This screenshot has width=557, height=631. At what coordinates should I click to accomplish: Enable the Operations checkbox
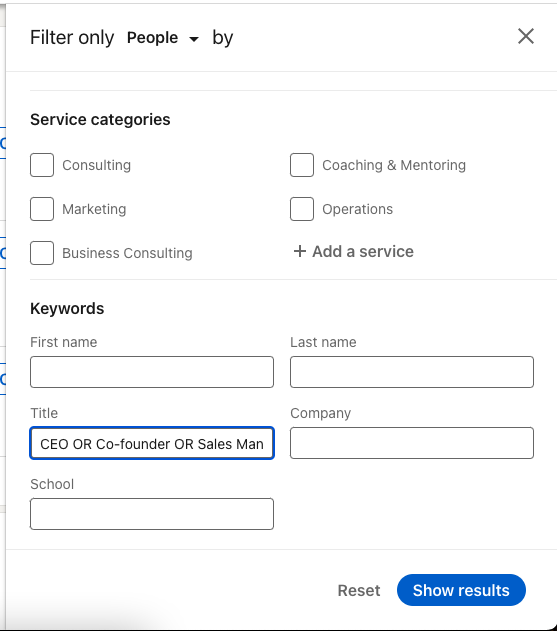pyautogui.click(x=302, y=209)
